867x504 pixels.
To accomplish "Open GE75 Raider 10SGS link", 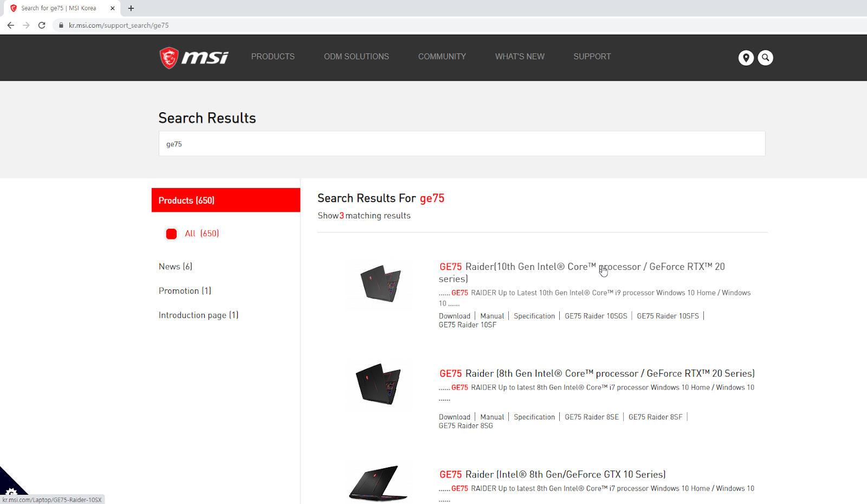I will tap(596, 316).
